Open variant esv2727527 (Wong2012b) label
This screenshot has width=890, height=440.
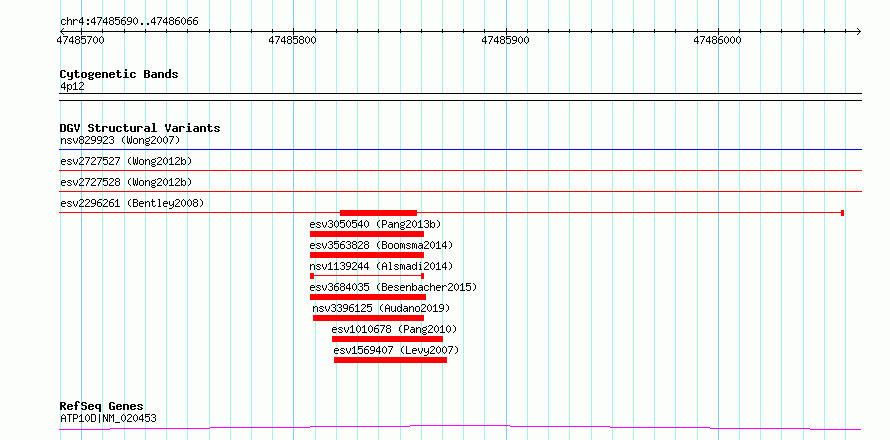(x=126, y=161)
